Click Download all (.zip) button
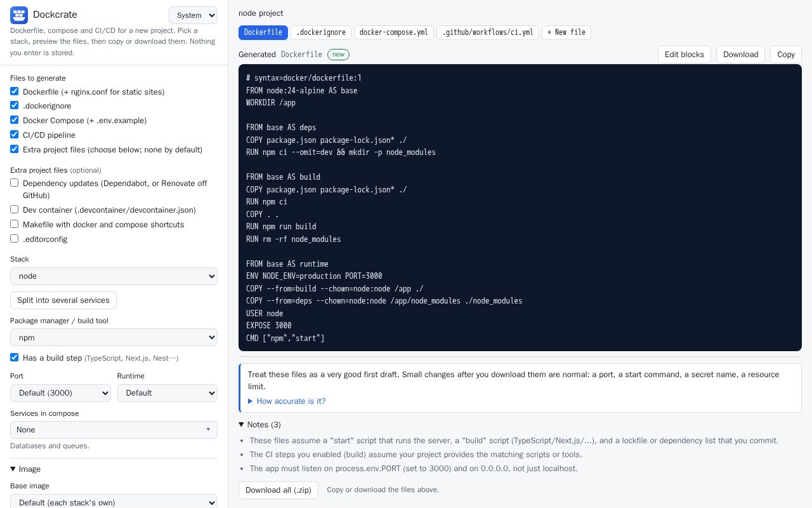The image size is (812, 508). tap(278, 490)
